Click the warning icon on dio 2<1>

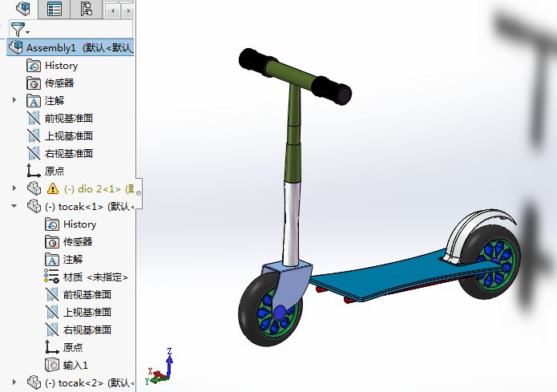[x=53, y=189]
